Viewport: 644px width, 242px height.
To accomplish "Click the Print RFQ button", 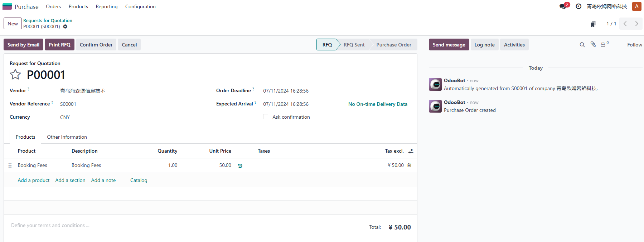I will [59, 45].
